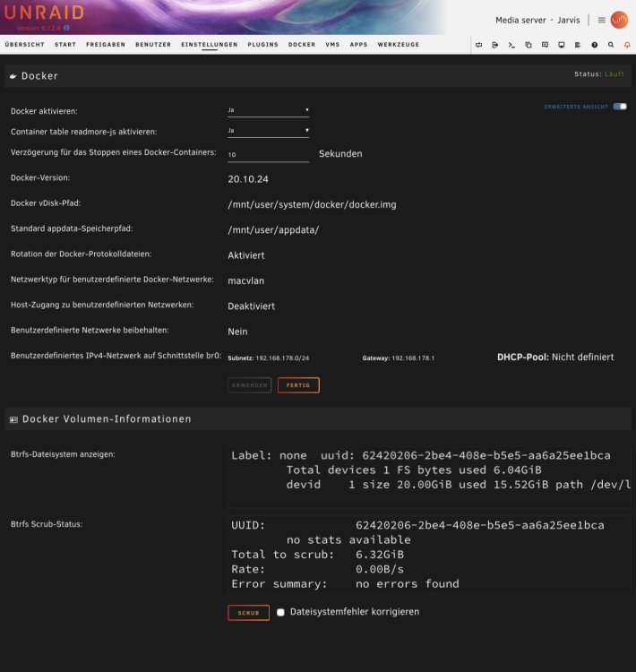Click the UNRAID logo
636x672 pixels.
pos(44,13)
